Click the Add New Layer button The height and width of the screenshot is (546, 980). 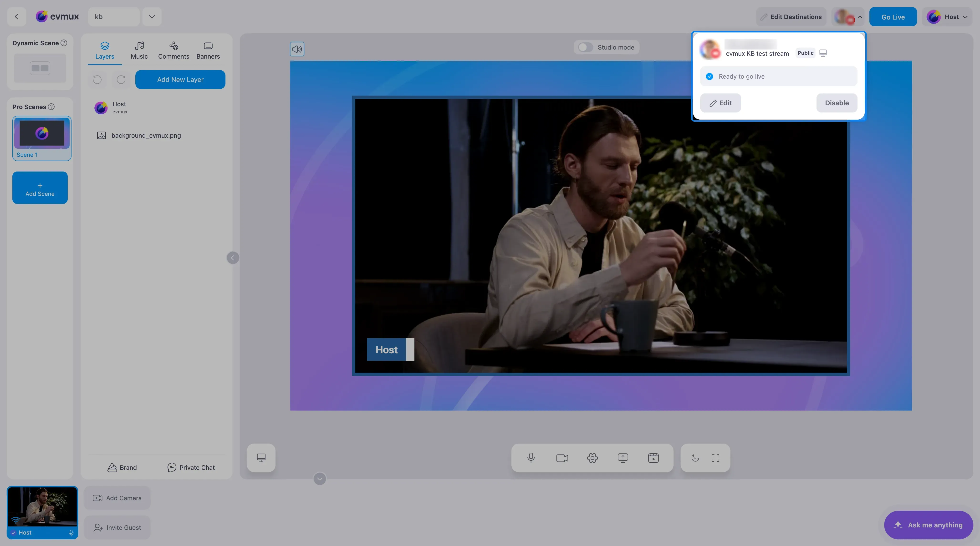click(x=180, y=80)
